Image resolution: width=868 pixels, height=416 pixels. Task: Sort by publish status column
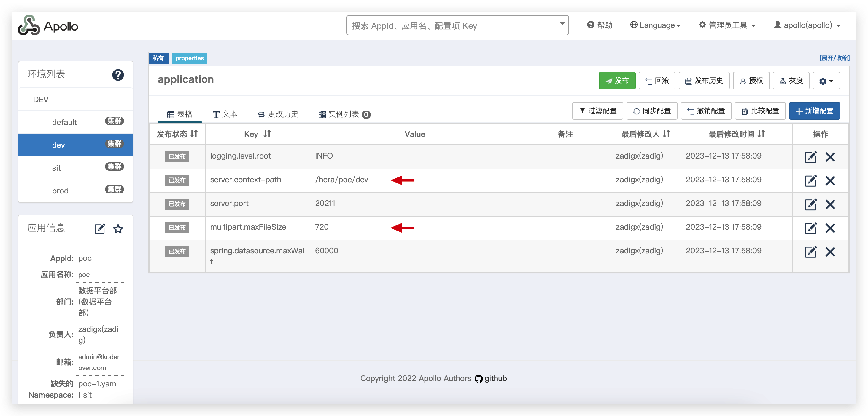194,134
